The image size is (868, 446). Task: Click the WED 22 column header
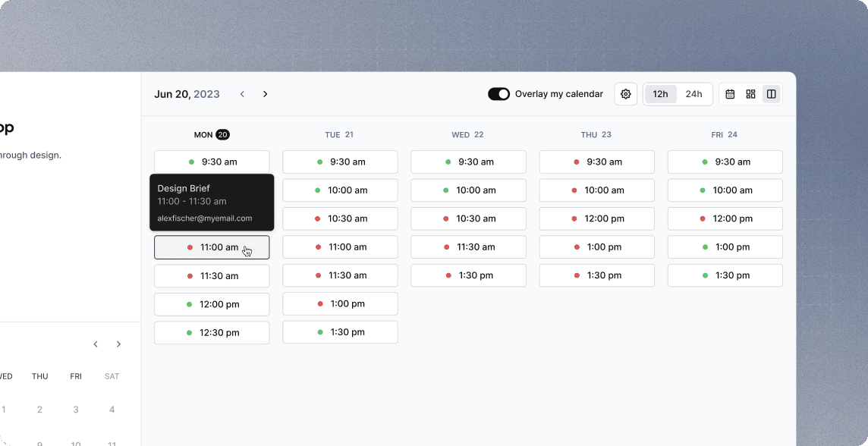pyautogui.click(x=468, y=134)
